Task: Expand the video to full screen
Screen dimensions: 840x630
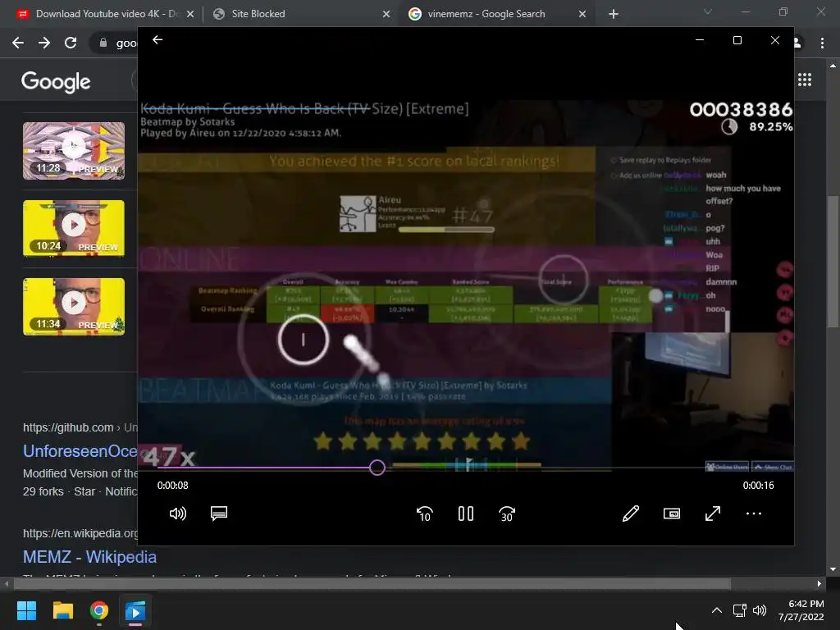Action: 713,514
